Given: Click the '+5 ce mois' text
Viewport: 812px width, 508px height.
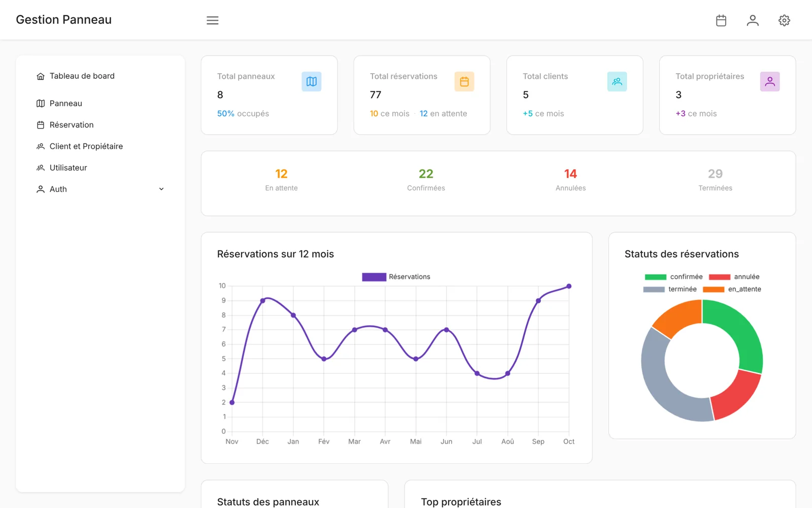Looking at the screenshot, I should [544, 114].
